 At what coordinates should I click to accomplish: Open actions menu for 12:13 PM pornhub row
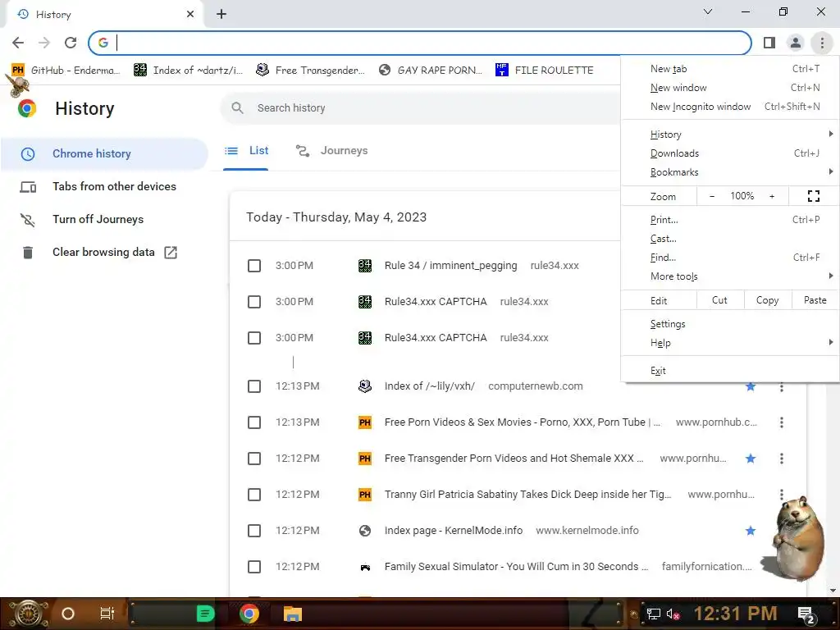click(782, 422)
